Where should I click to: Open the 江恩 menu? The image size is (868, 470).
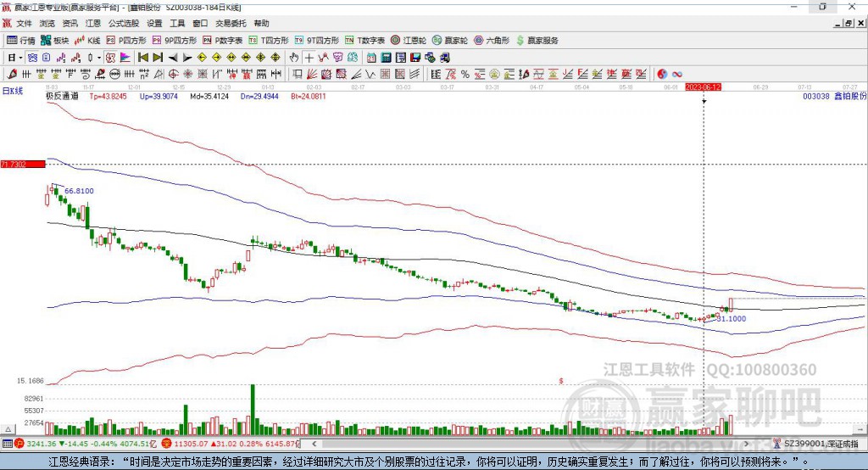93,23
